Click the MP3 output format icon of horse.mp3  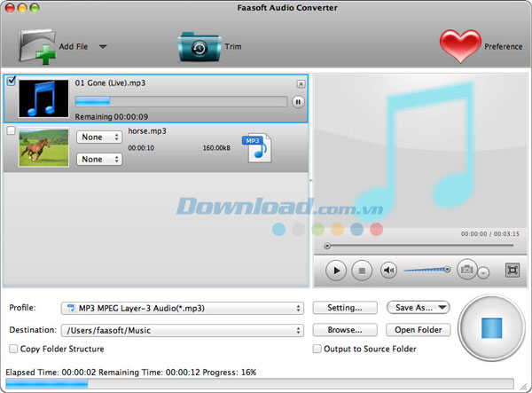(257, 147)
